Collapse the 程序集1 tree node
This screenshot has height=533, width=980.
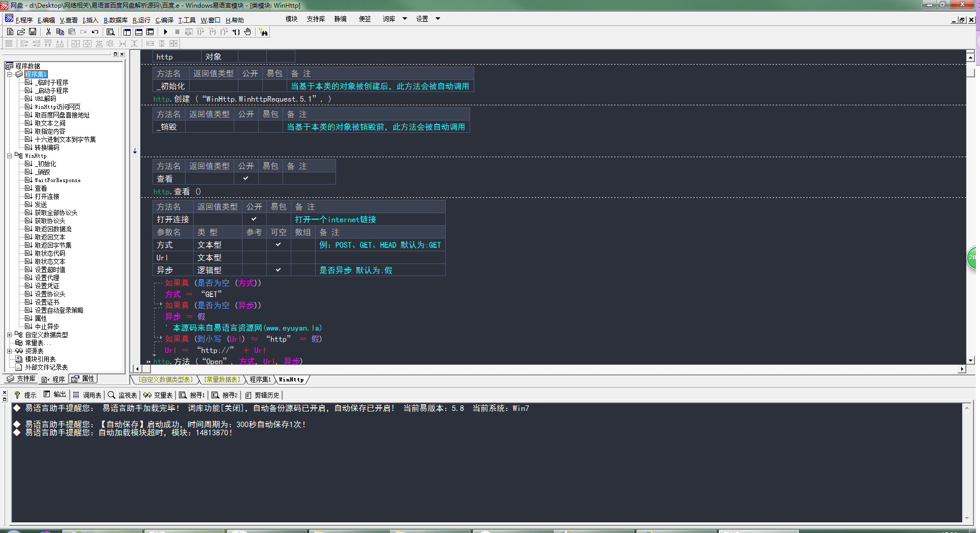[x=9, y=74]
